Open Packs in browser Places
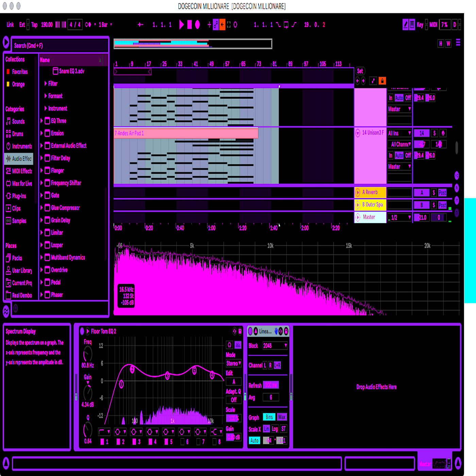 coord(17,258)
